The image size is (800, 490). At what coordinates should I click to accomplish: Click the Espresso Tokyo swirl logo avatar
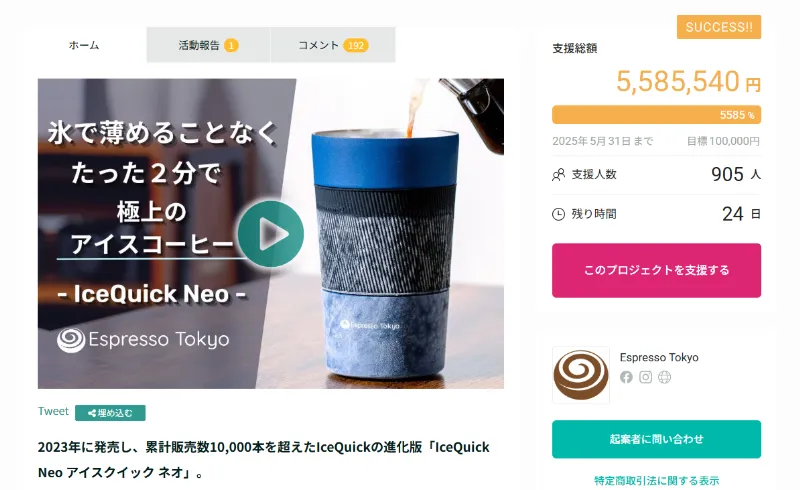pyautogui.click(x=581, y=375)
